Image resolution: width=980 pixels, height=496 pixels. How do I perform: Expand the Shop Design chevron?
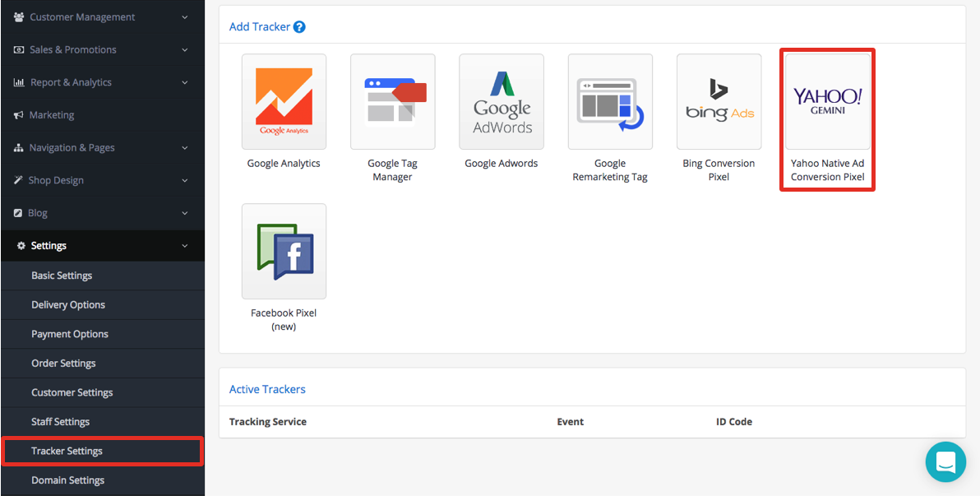pos(185,180)
